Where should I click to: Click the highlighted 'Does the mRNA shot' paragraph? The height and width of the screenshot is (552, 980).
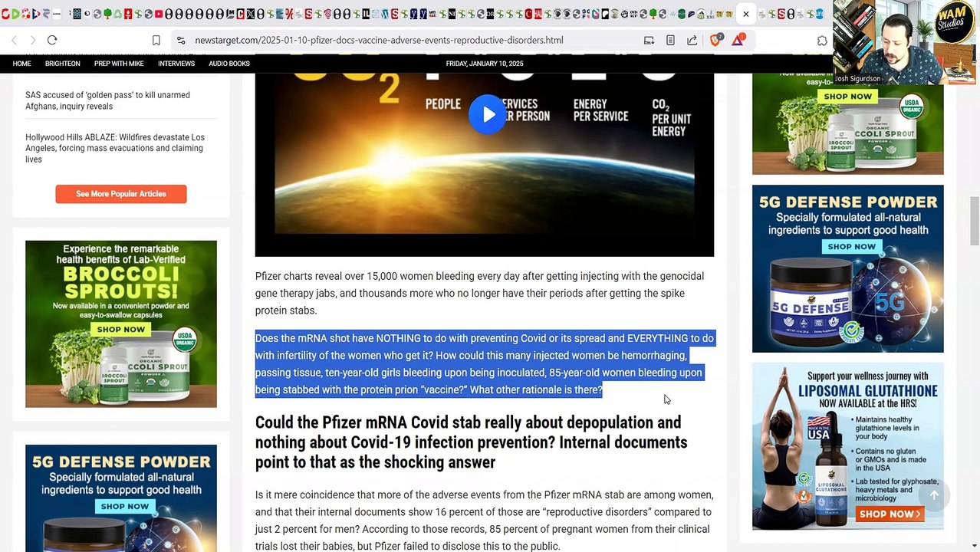[485, 364]
